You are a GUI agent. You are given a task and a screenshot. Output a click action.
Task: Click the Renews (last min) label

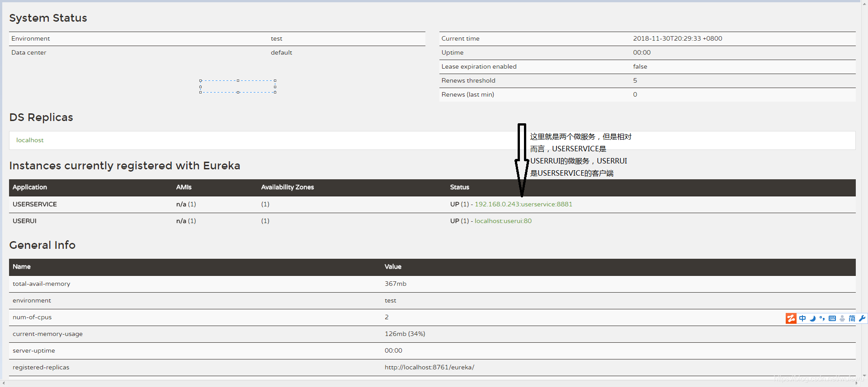point(468,94)
